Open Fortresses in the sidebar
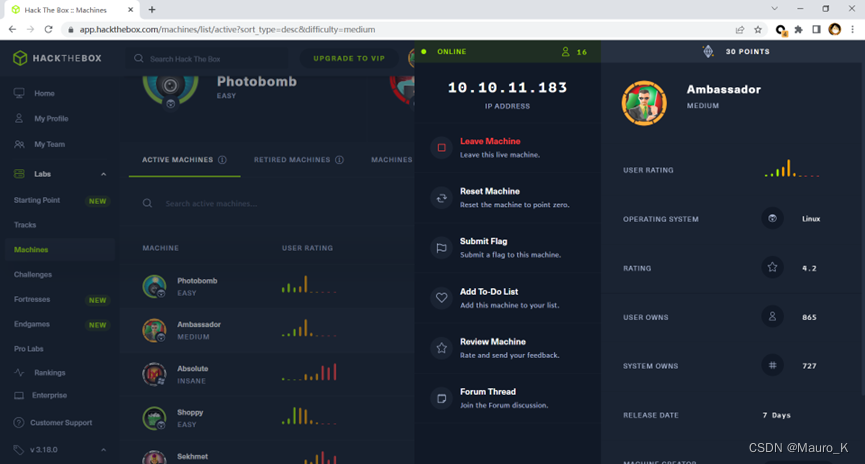This screenshot has width=865, height=464. coord(32,300)
